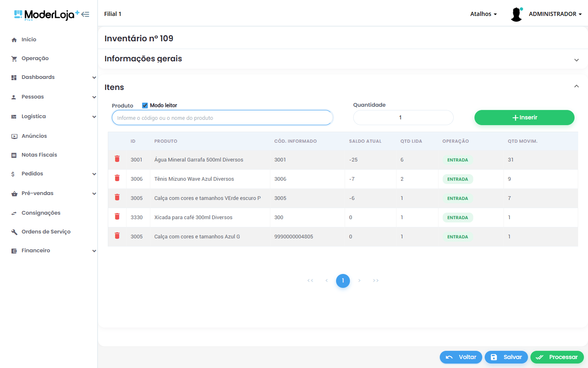Open the Ordens de Serviço menu item
This screenshot has height=368, width=588.
(x=46, y=232)
